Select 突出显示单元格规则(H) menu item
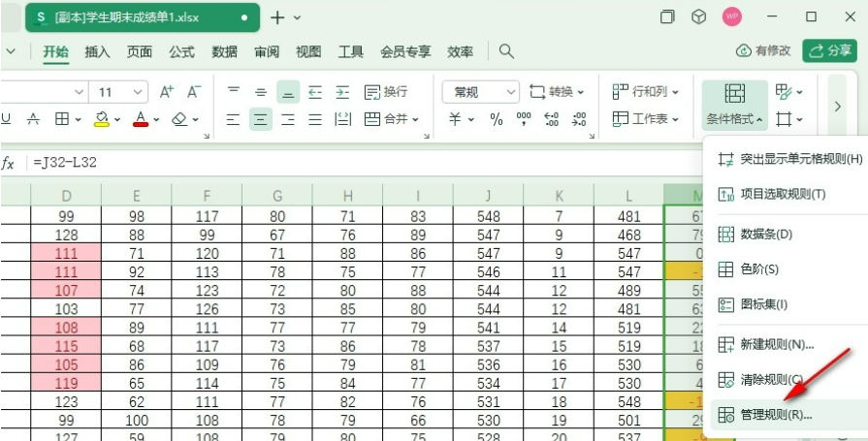Image resolution: width=868 pixels, height=441 pixels. click(x=789, y=159)
